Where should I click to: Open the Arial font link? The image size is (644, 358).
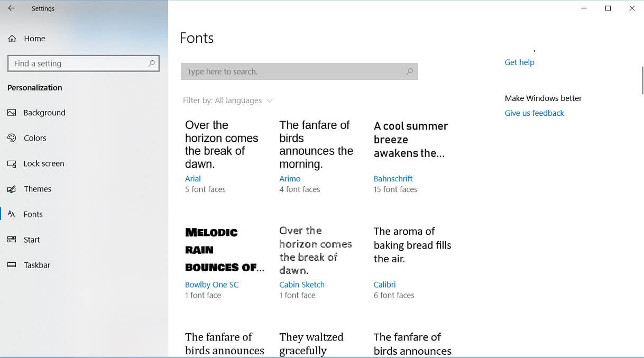193,179
